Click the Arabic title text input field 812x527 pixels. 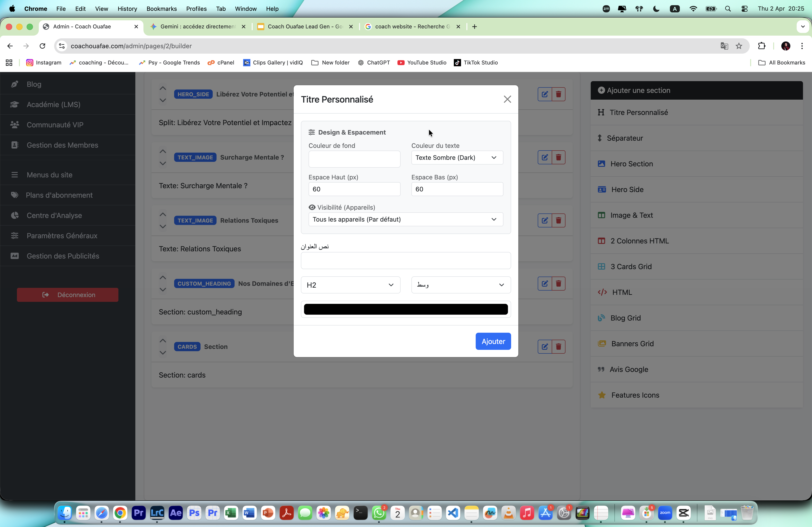tap(405, 261)
